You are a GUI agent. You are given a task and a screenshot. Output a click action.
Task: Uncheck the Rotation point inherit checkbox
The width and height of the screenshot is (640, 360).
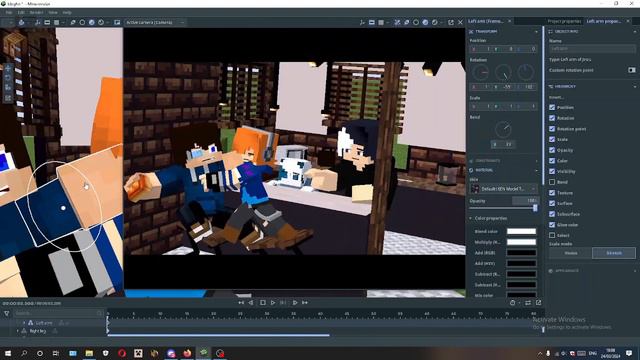coord(552,129)
